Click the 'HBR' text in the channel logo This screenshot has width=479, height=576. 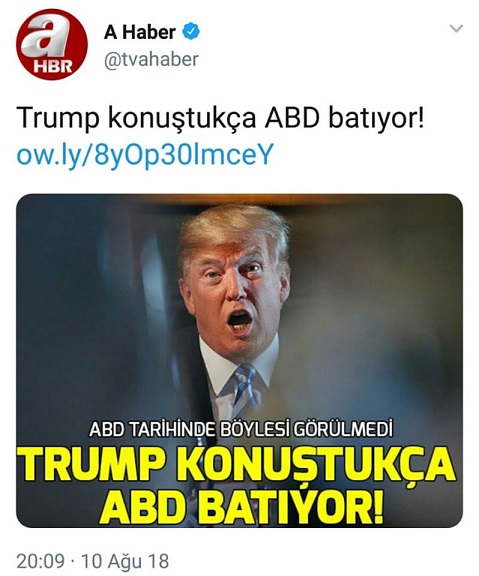point(53,66)
